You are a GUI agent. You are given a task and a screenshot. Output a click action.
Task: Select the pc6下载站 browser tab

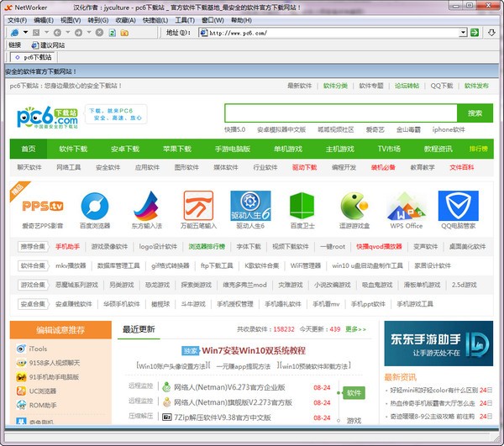tap(34, 57)
